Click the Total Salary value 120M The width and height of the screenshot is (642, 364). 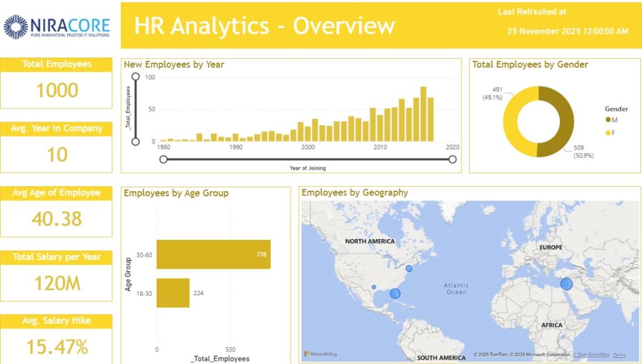[x=57, y=283]
